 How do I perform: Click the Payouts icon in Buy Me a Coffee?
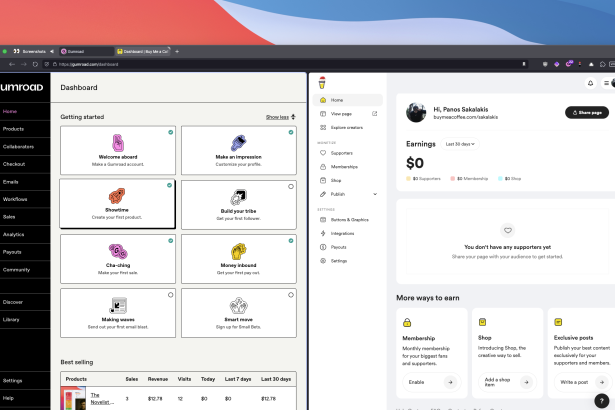[322, 246]
